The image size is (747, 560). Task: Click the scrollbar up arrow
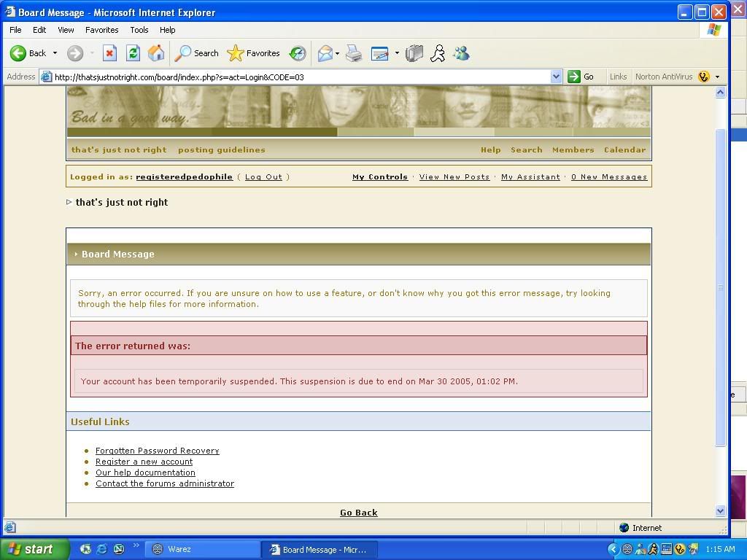pyautogui.click(x=720, y=93)
